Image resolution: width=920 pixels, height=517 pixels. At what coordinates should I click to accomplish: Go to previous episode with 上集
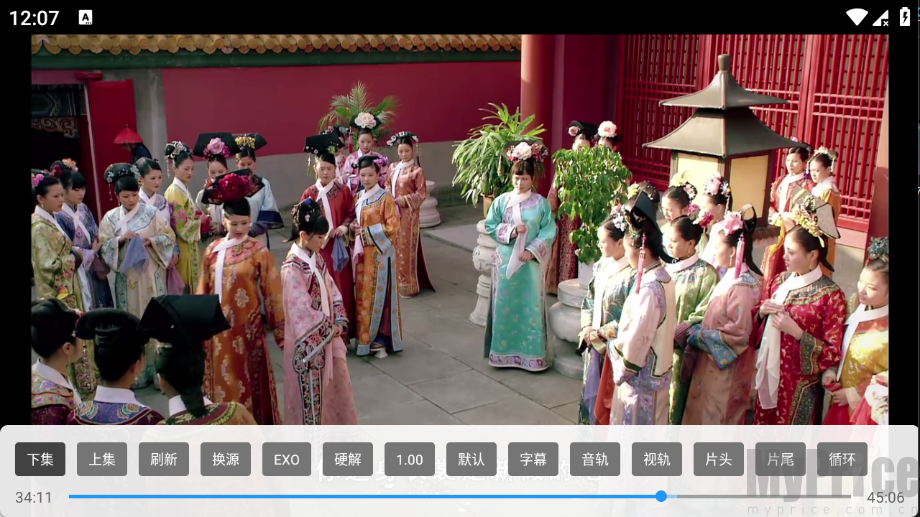[x=102, y=459]
